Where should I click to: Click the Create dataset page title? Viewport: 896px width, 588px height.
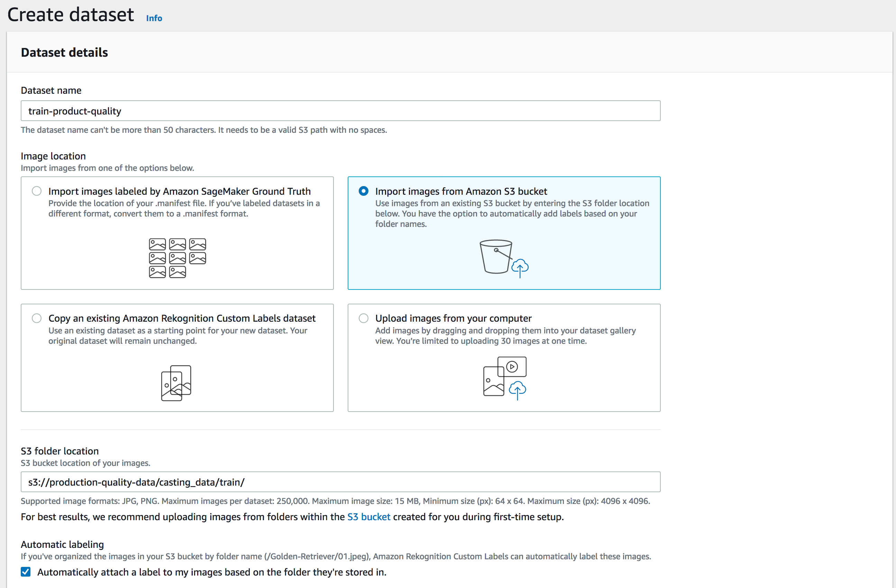71,15
